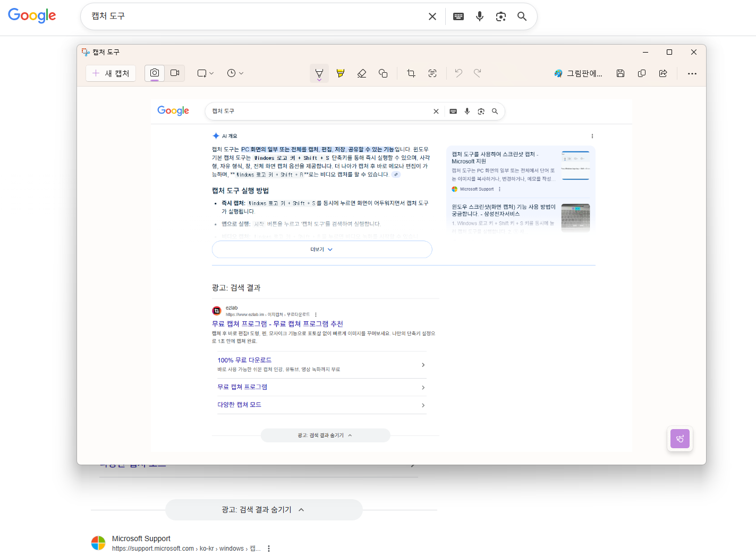Undo the last edit in Snipping Tool
The height and width of the screenshot is (556, 756).
pyautogui.click(x=458, y=73)
